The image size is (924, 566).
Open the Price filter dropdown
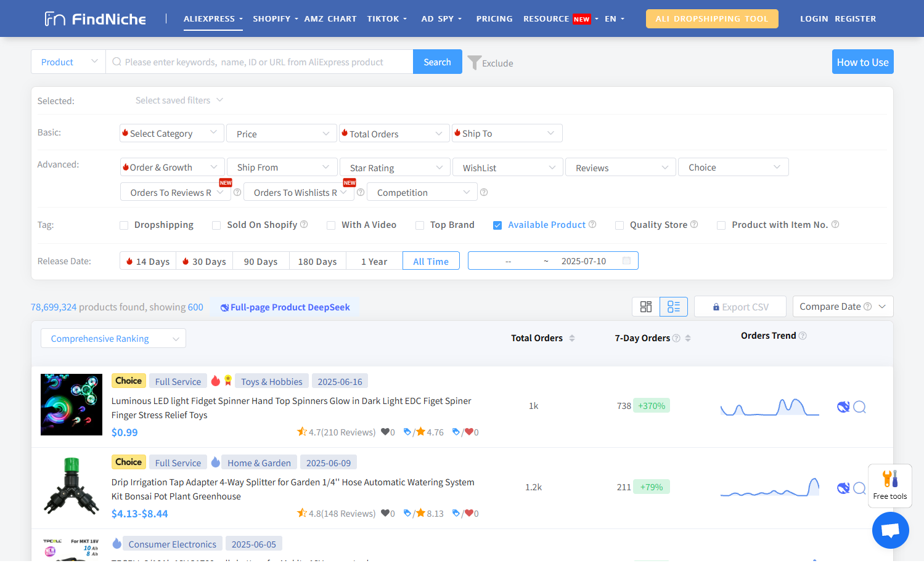(x=282, y=134)
